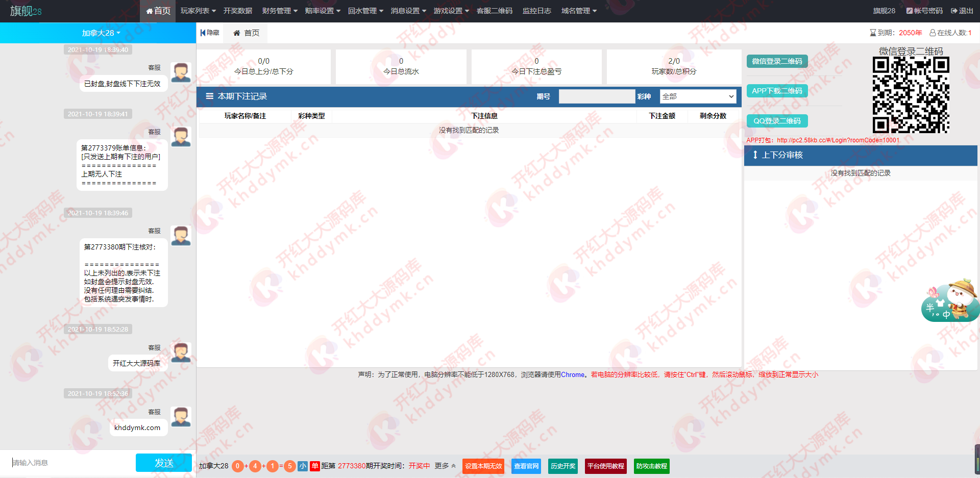
Task: Click the orange result ball 0
Action: coord(237,466)
